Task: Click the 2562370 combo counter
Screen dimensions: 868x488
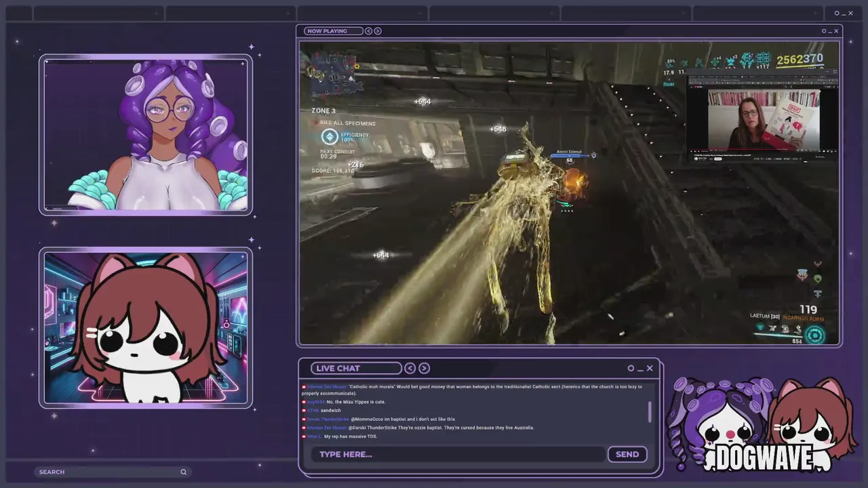Action: [x=800, y=59]
